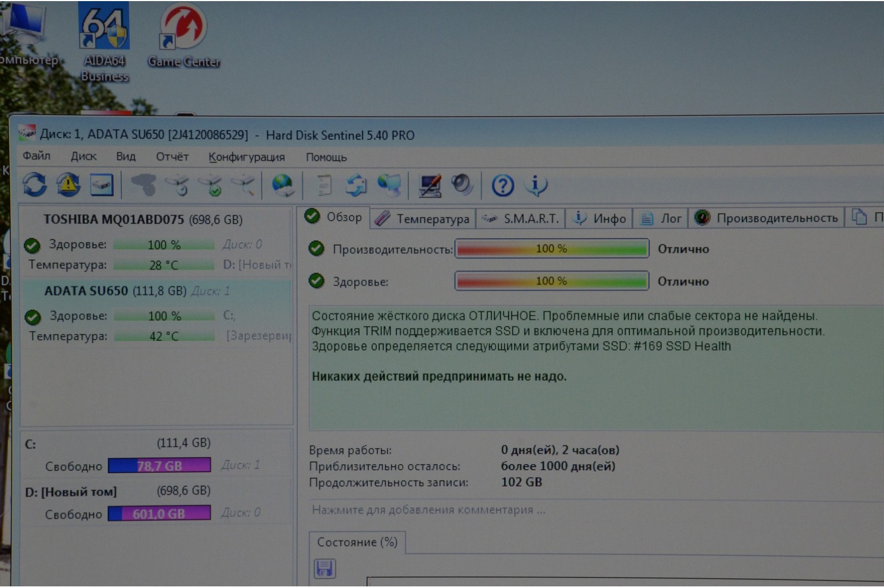Click the globe-over-disk toolbar icon
Viewport: 884px width, 588px height.
click(283, 186)
